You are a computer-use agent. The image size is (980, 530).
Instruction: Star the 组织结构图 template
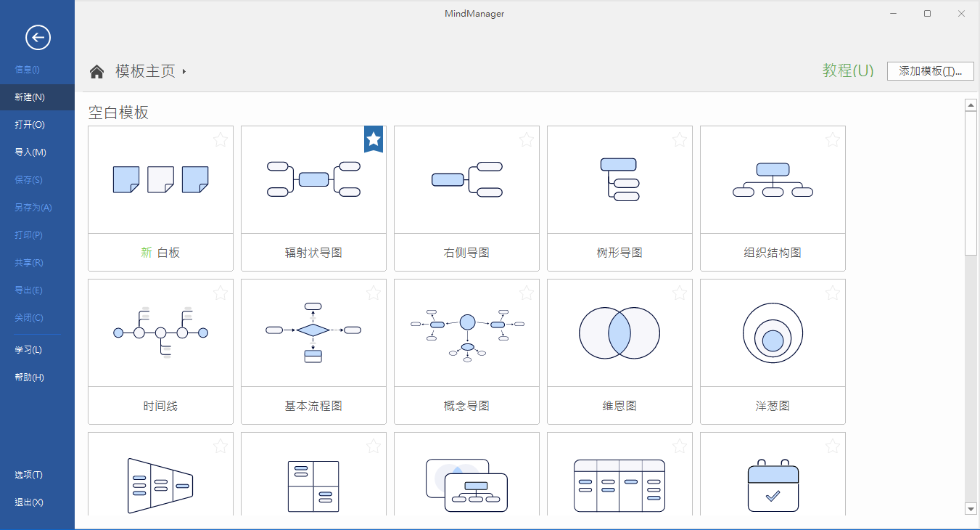833,139
